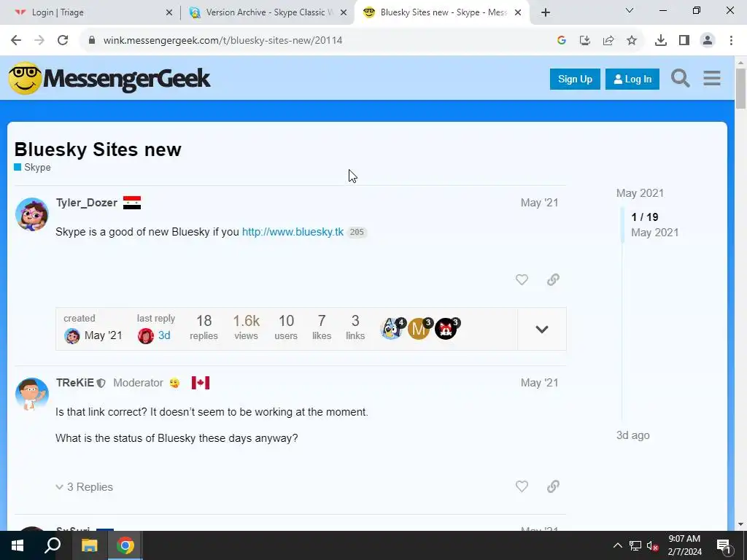Click the moderator shield icon next to TReKiE
Screen dimensions: 747x560
(x=101, y=383)
